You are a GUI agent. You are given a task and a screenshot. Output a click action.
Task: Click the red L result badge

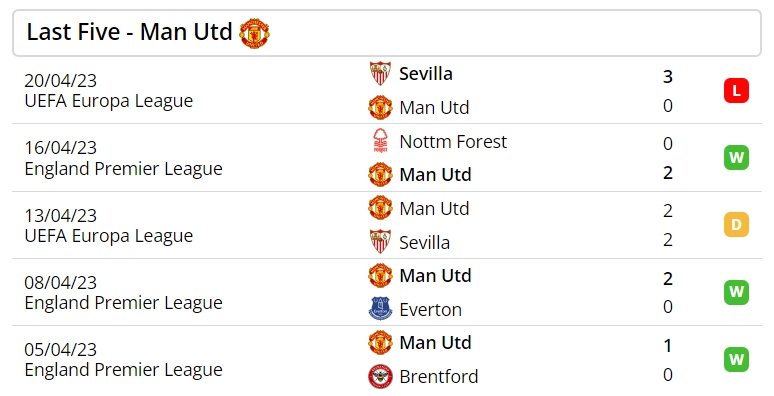click(x=736, y=90)
